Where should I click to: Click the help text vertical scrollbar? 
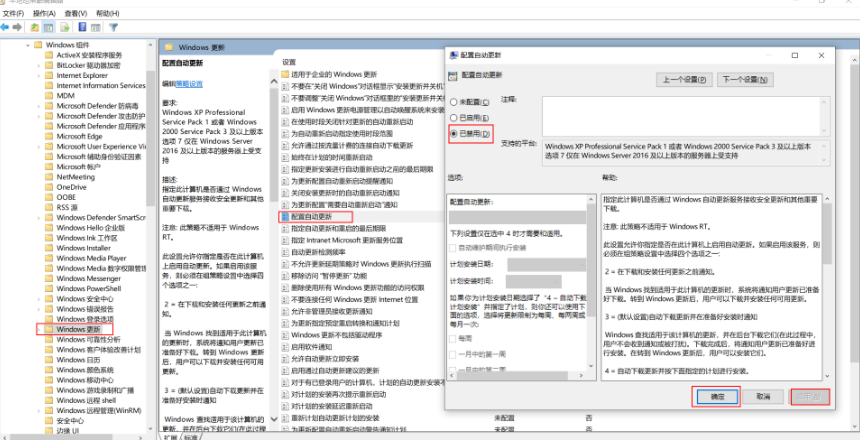tap(827, 285)
